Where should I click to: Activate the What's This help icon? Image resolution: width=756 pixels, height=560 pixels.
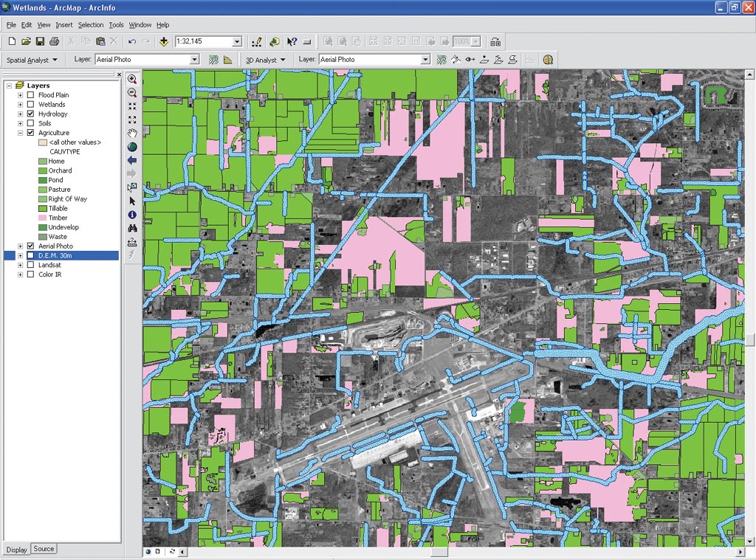tap(292, 42)
